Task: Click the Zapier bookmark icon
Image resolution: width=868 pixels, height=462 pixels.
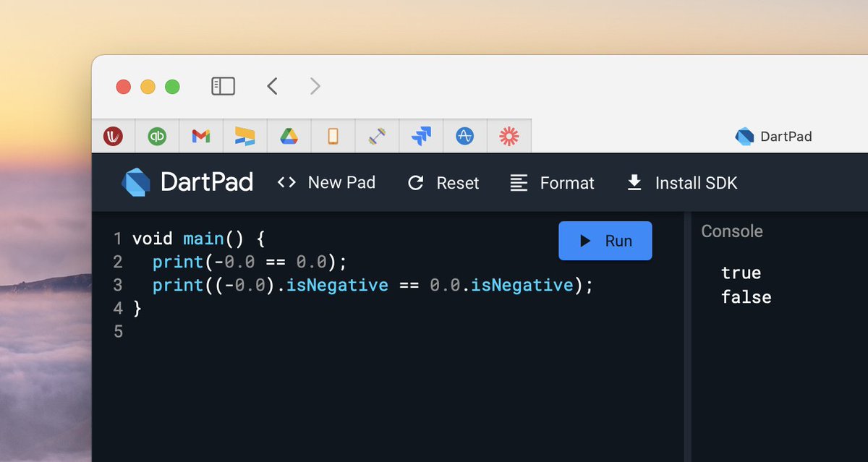Action: click(x=509, y=135)
